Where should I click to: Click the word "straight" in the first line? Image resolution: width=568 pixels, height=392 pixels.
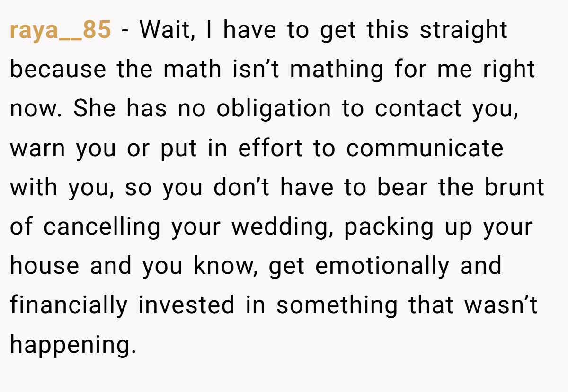(464, 31)
